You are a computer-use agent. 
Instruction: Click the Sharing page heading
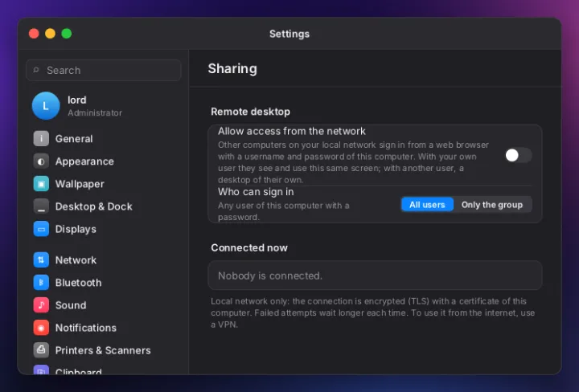click(232, 68)
